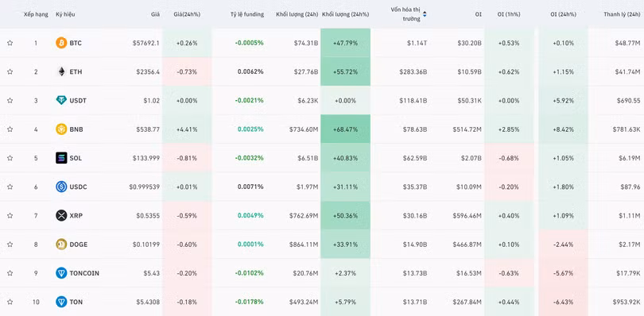Open the TON symbol link
The height and width of the screenshot is (316, 644).
pos(76,302)
